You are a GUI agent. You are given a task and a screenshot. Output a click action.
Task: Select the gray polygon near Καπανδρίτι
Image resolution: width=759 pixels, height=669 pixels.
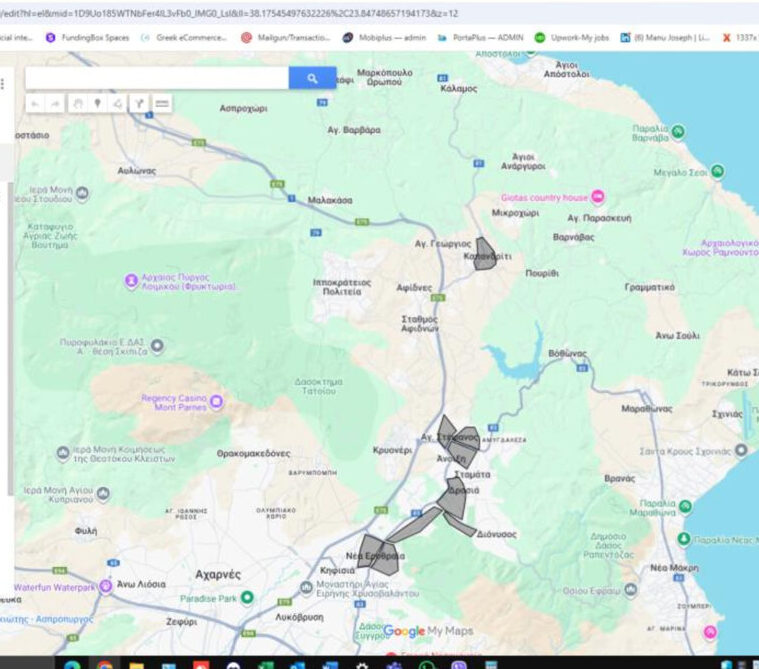[485, 255]
